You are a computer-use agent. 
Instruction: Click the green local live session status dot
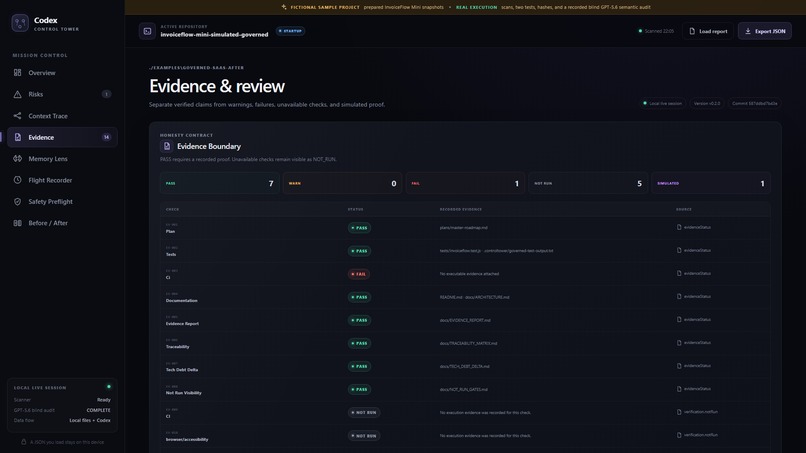(x=108, y=387)
